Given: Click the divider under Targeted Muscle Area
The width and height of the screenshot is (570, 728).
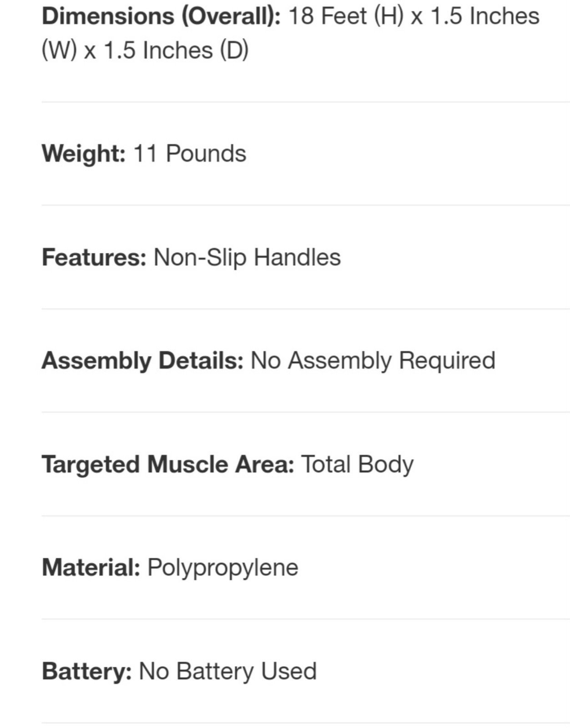Looking at the screenshot, I should click(306, 516).
